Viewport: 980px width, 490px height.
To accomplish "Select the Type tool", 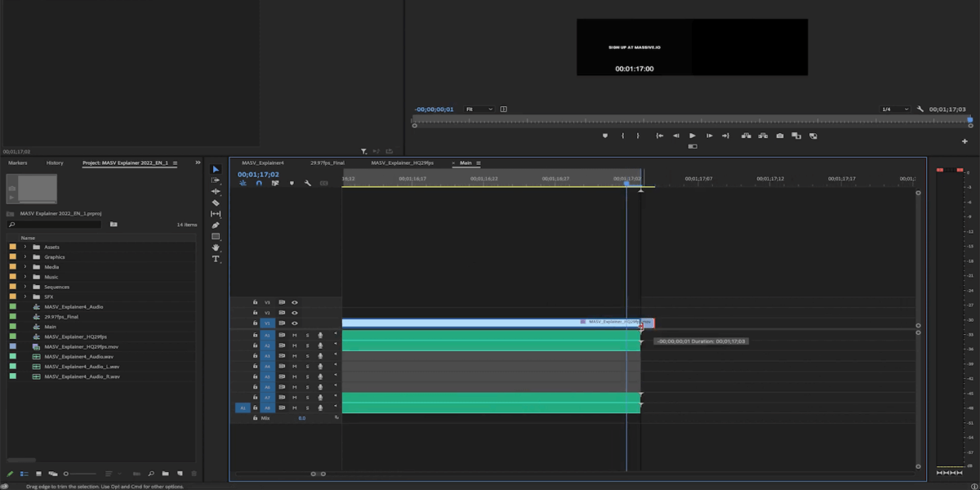I will pos(216,258).
